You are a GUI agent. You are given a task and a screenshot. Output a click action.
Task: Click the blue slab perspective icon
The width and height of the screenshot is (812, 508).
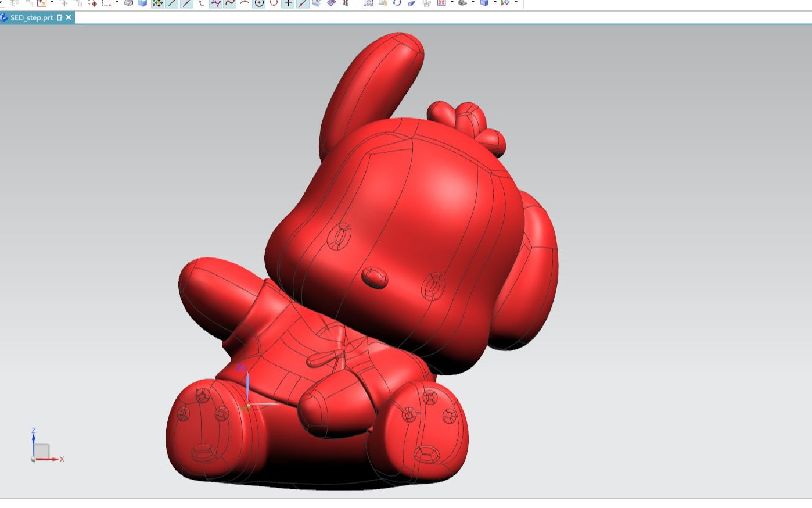pos(412,3)
